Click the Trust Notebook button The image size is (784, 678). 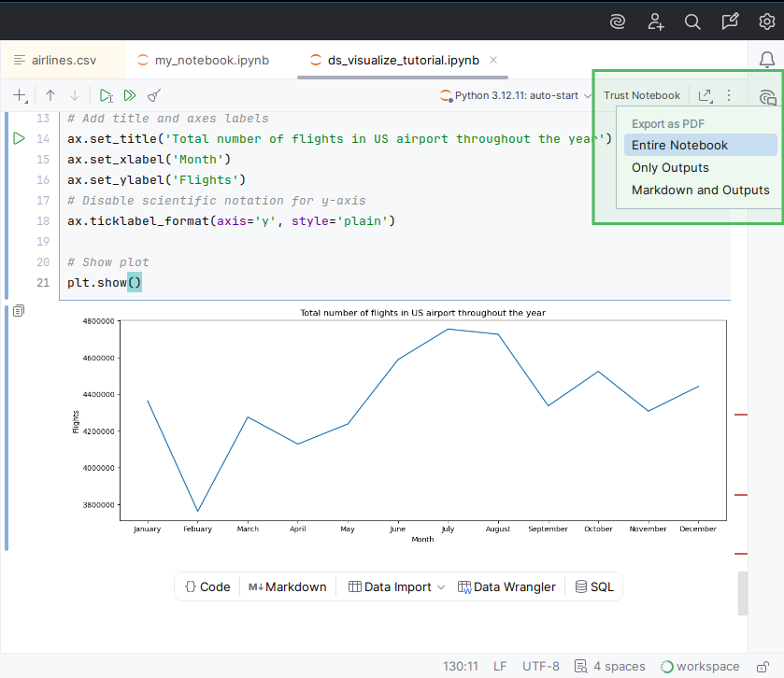coord(642,94)
